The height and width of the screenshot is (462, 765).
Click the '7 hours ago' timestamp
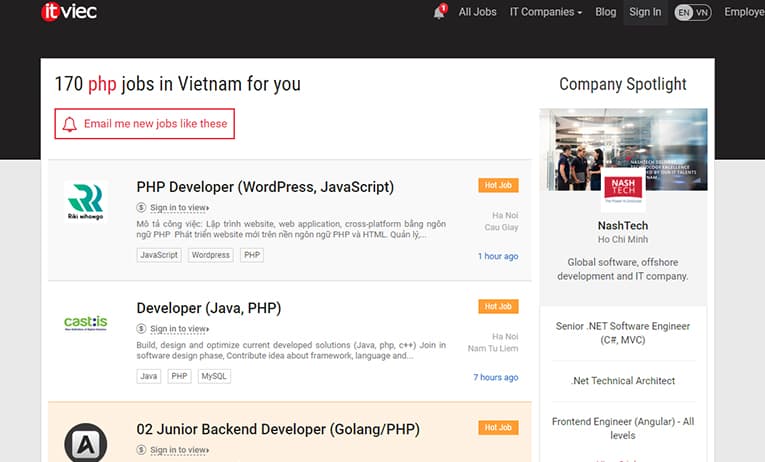[496, 377]
